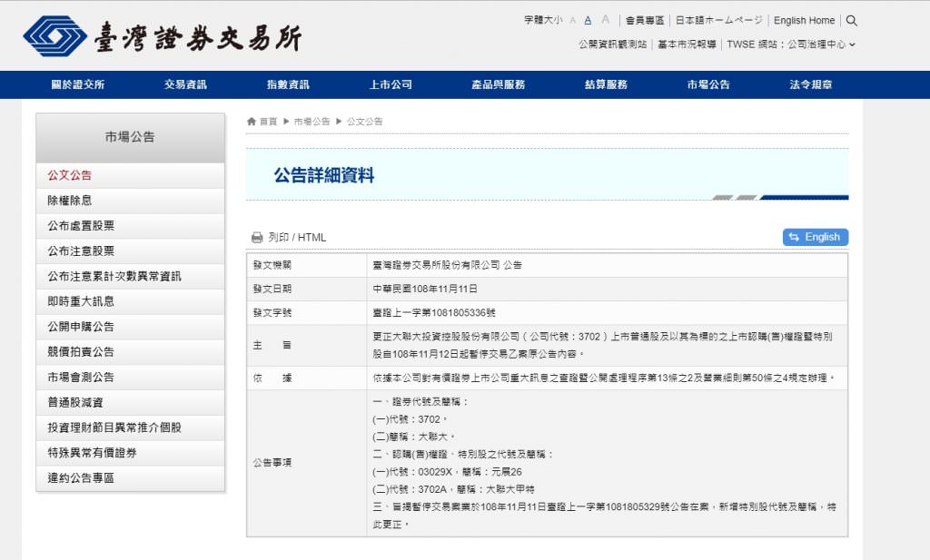Screen dimensions: 930x560
Task: Expand TWSE 網站 公司治理中心 dropdown
Action: coord(791,44)
